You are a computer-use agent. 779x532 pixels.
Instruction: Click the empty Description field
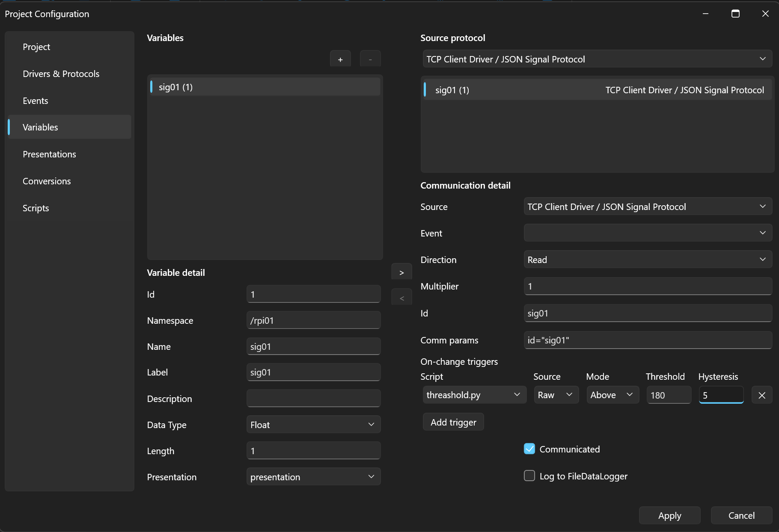point(313,399)
